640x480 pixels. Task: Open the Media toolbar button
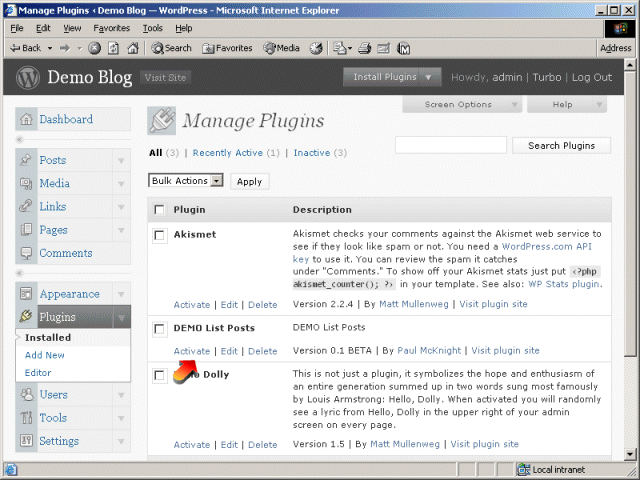(281, 48)
